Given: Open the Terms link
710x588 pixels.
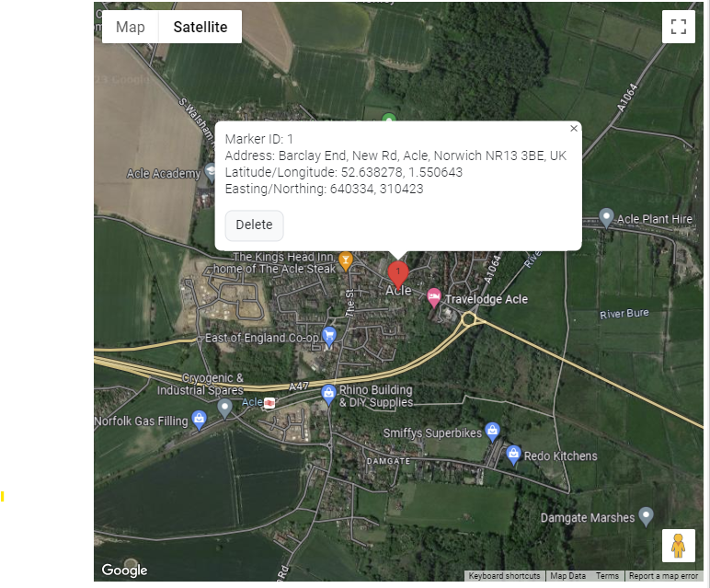Looking at the screenshot, I should 607,576.
